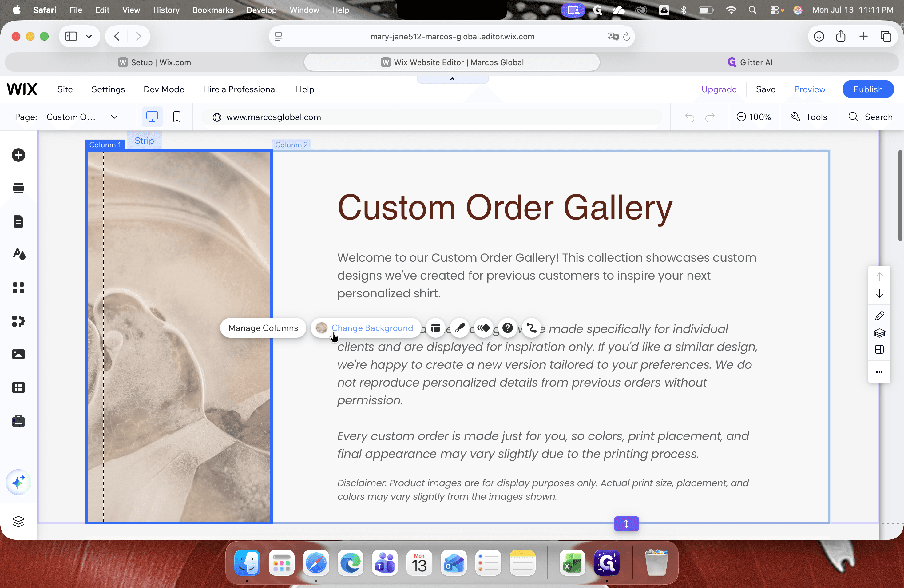This screenshot has height=588, width=904.
Task: Click the Design paintbrush icon in floating toolbar
Action: click(x=460, y=328)
